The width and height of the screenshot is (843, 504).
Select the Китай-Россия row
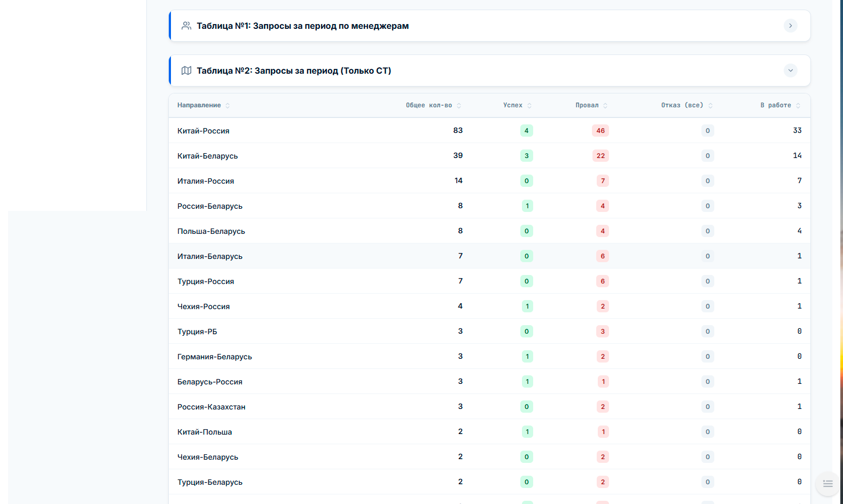point(489,130)
